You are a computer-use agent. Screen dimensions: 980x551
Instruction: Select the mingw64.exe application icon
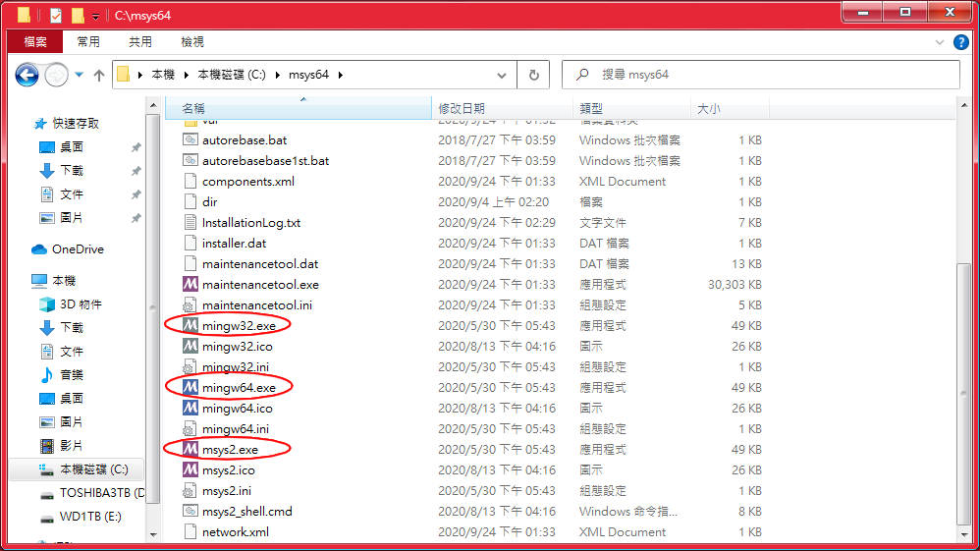point(190,387)
